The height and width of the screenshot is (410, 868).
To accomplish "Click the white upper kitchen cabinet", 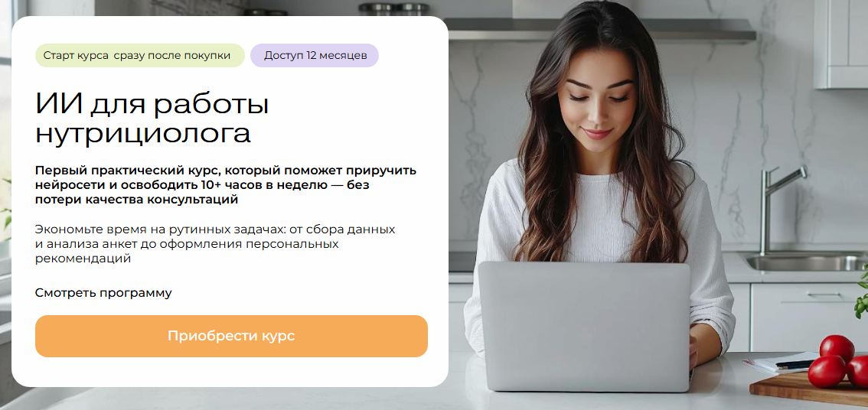I will click(x=841, y=44).
